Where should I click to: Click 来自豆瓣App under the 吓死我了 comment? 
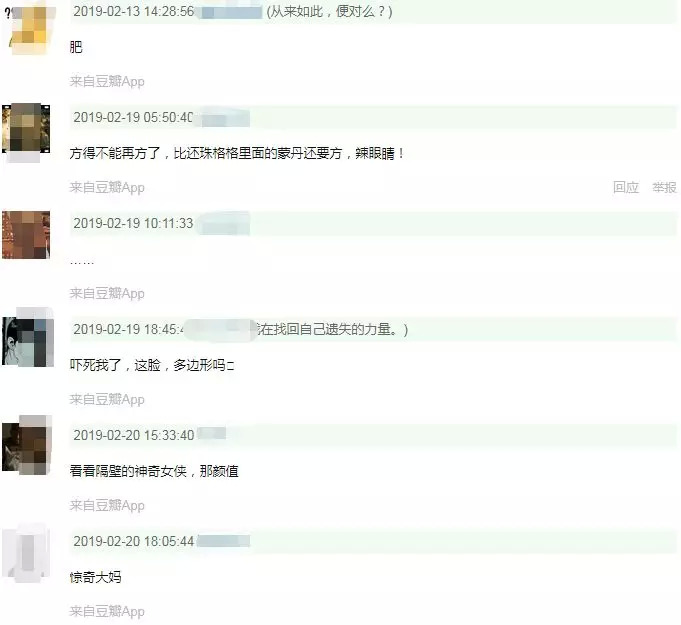[107, 400]
